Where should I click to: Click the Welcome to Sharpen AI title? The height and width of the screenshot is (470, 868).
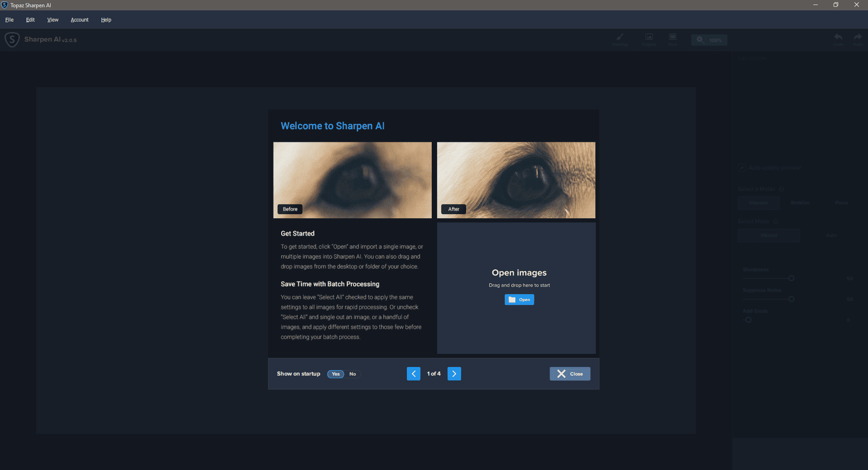point(333,126)
